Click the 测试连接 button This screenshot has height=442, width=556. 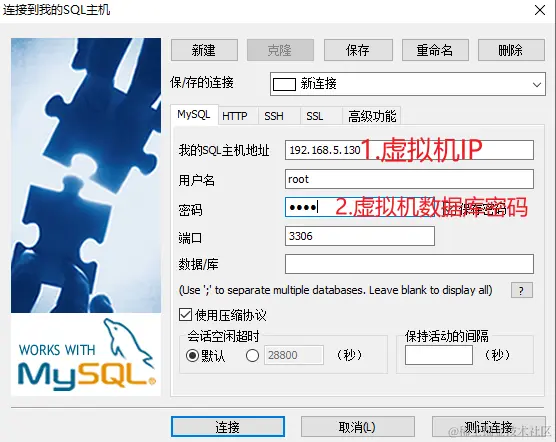pos(489,427)
